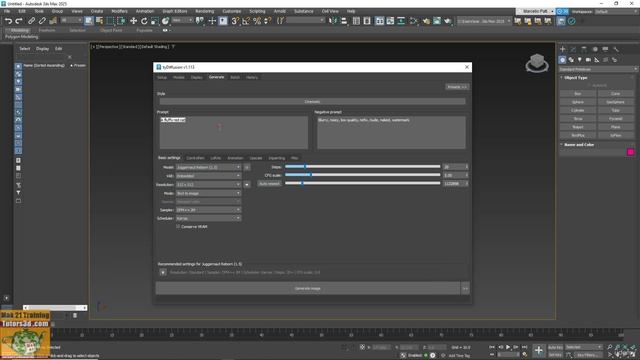The image size is (640, 360).
Task: Activate the Select Object tool
Action: tap(89, 21)
